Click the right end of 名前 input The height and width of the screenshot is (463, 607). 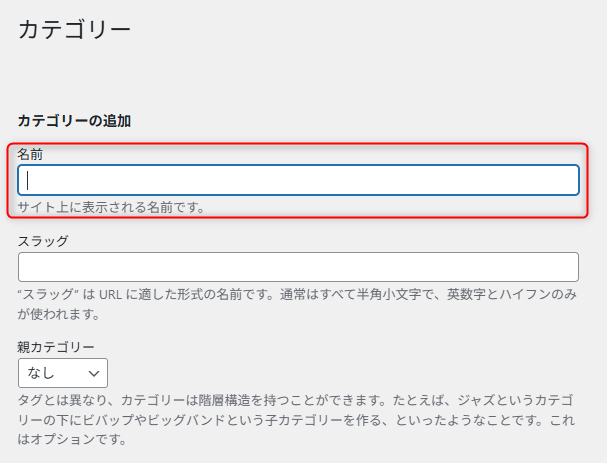(569, 180)
